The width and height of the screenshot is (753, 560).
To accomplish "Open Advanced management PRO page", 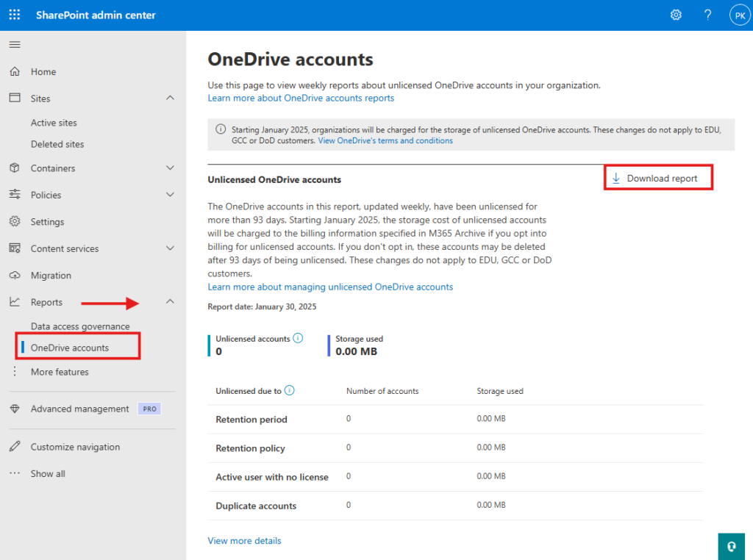I will point(79,409).
